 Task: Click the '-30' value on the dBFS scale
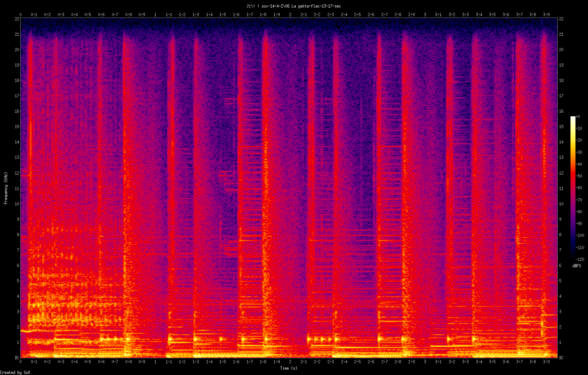pyautogui.click(x=579, y=152)
